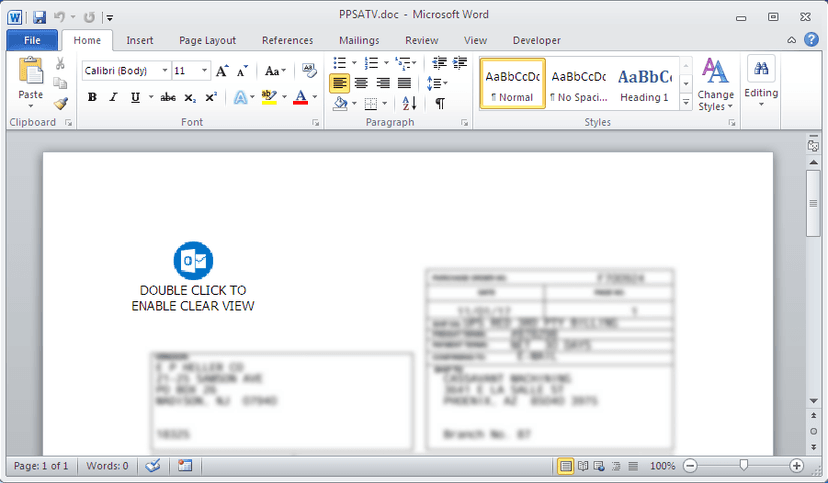The width and height of the screenshot is (828, 483).
Task: Click the Sort A-Z icon
Action: pos(409,103)
